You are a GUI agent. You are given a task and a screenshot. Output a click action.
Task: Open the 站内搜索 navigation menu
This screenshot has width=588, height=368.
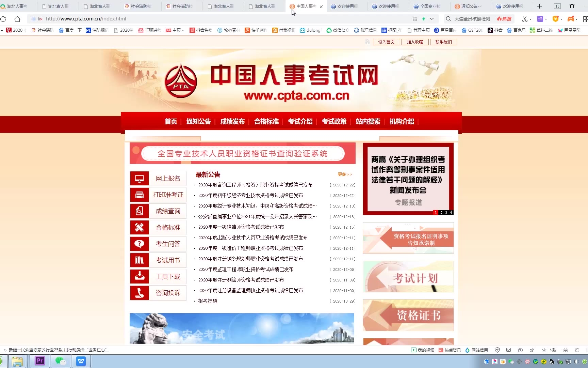point(368,122)
